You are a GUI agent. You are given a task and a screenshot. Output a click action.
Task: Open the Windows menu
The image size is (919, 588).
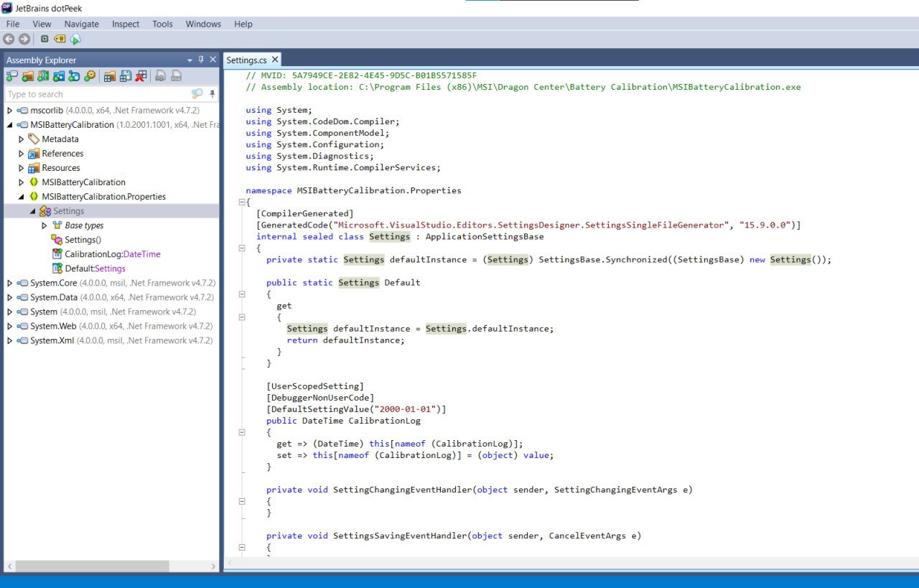tap(203, 24)
